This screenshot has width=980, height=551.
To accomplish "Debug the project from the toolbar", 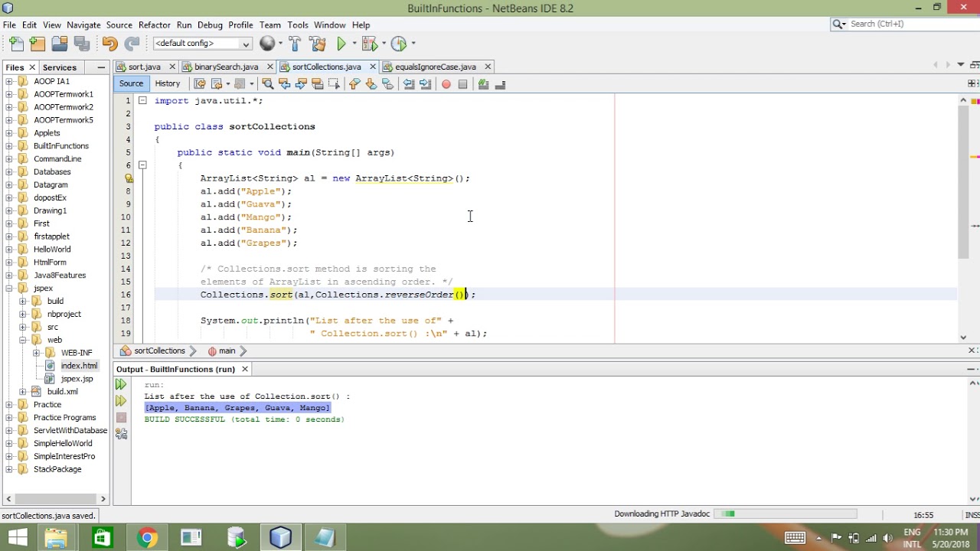I will [x=369, y=44].
